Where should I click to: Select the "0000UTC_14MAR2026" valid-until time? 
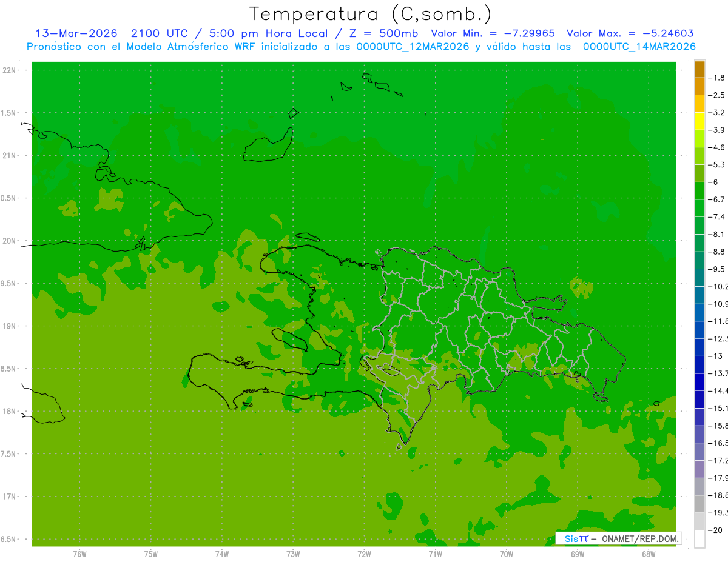(638, 47)
